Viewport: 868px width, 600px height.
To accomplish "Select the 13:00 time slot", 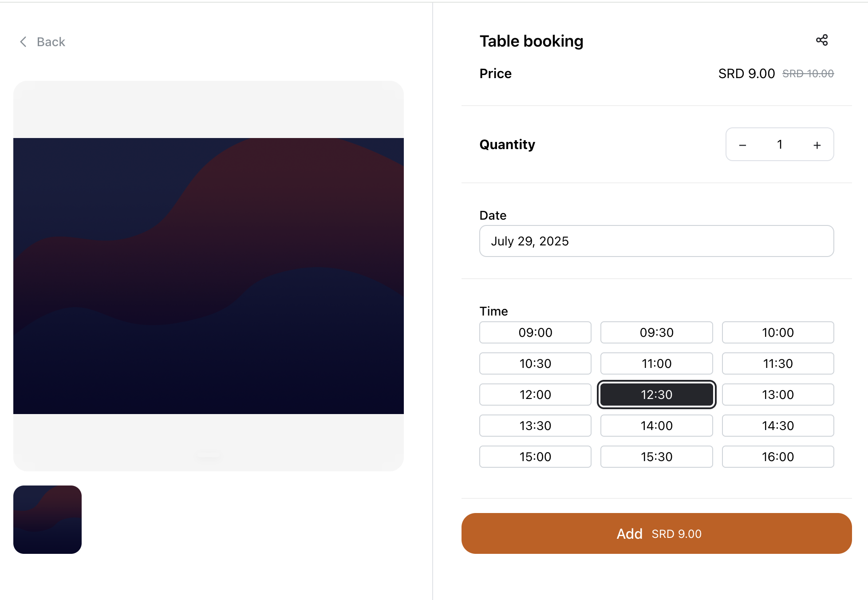I will [x=777, y=395].
